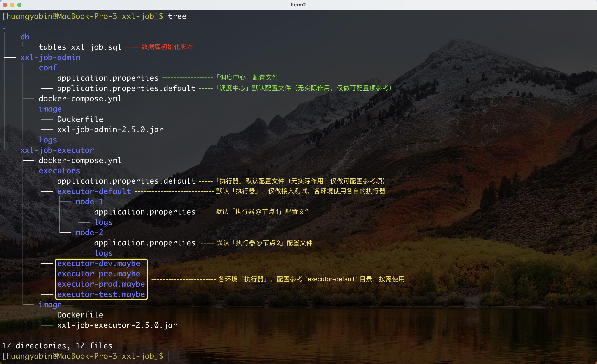This screenshot has width=597, height=364.
Task: Click executor-dev.maybe in highlighted box
Action: [99, 264]
